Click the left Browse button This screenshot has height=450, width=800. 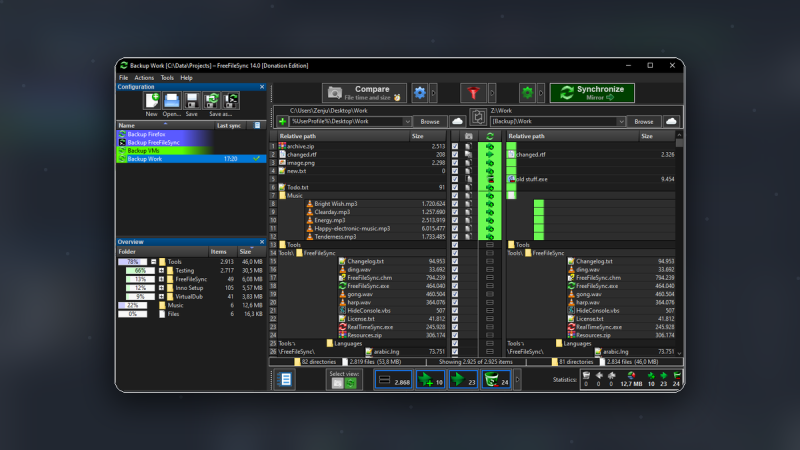pyautogui.click(x=430, y=121)
